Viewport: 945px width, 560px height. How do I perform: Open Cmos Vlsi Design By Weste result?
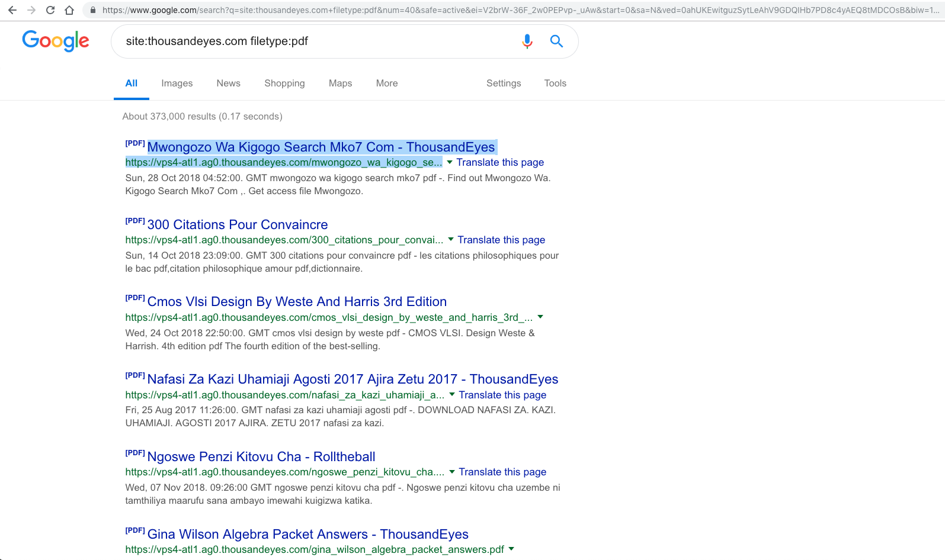pyautogui.click(x=297, y=301)
